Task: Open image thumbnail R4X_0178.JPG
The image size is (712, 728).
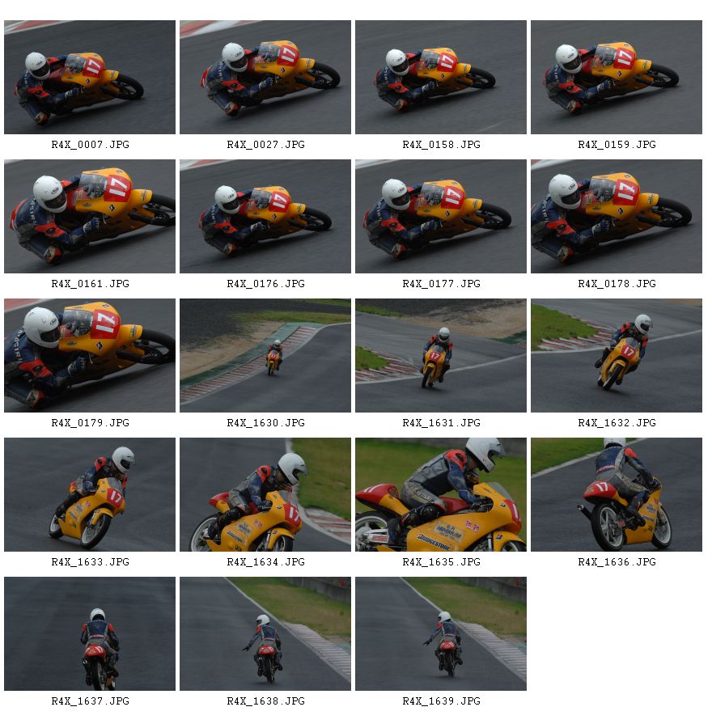Action: [x=617, y=216]
